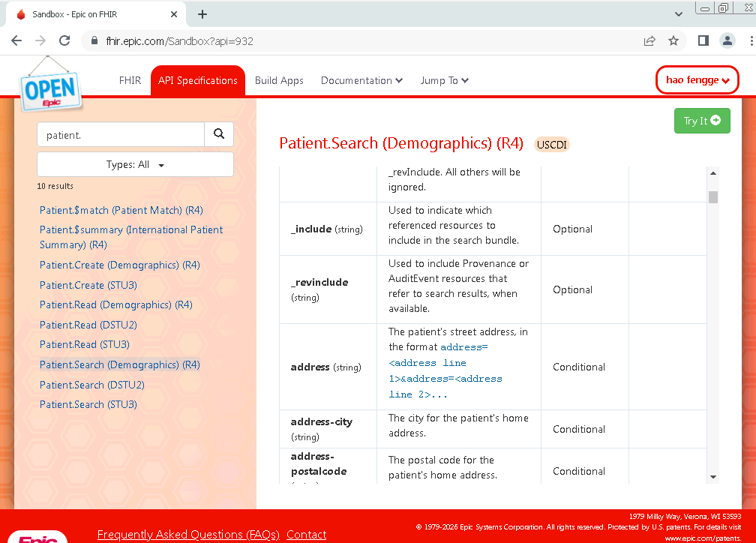This screenshot has height=543, width=756.
Task: Bookmark this page with the star icon
Action: (x=673, y=41)
